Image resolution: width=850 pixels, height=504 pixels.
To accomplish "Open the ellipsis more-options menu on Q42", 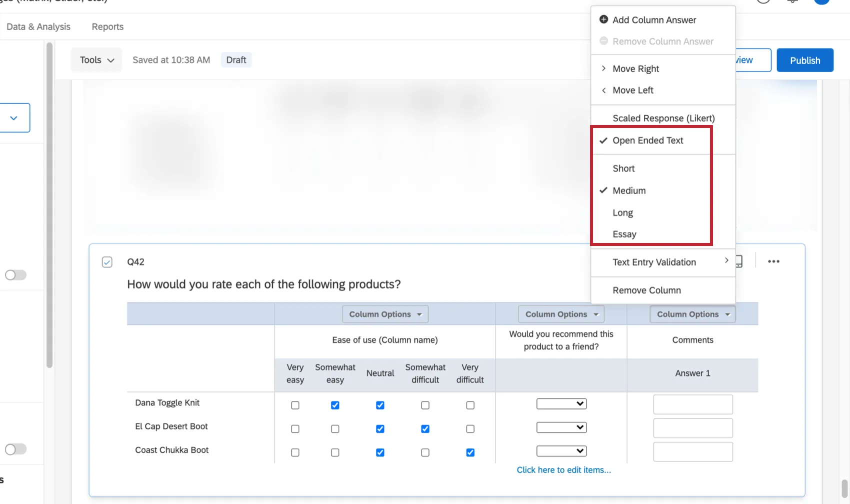I will [x=773, y=261].
